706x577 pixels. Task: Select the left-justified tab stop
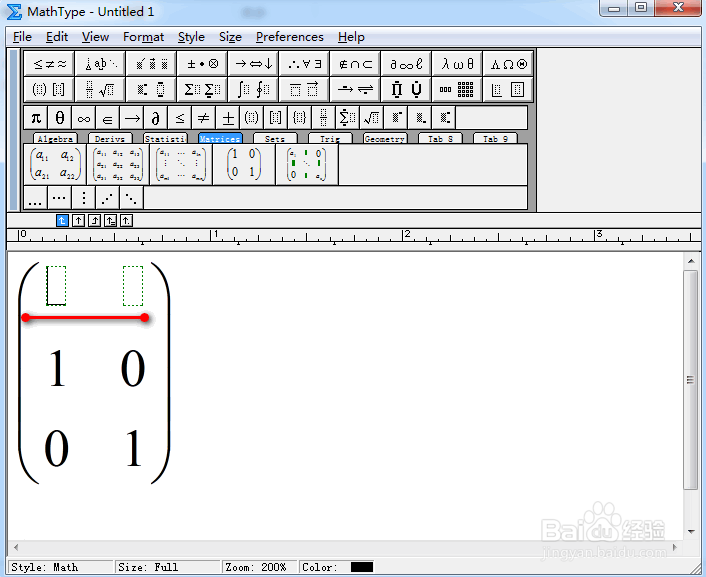click(63, 221)
